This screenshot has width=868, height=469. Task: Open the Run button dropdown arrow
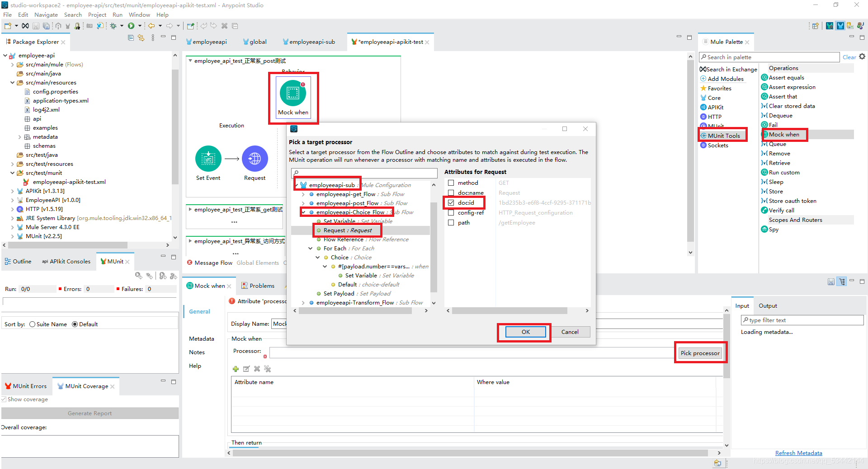pyautogui.click(x=140, y=26)
